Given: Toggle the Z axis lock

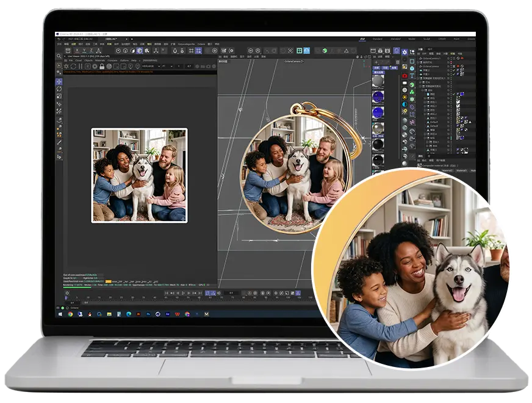Looking at the screenshot, I should tap(92, 51).
